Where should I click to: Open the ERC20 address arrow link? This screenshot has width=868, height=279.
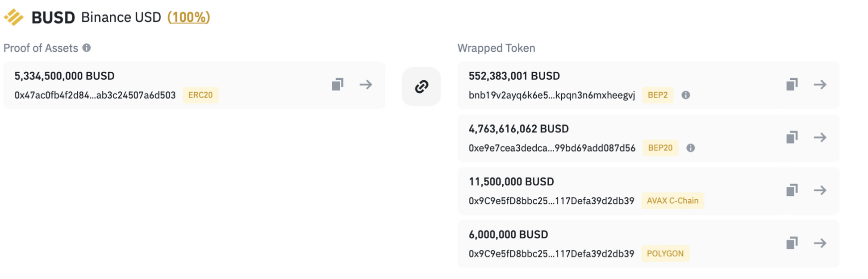click(x=366, y=84)
